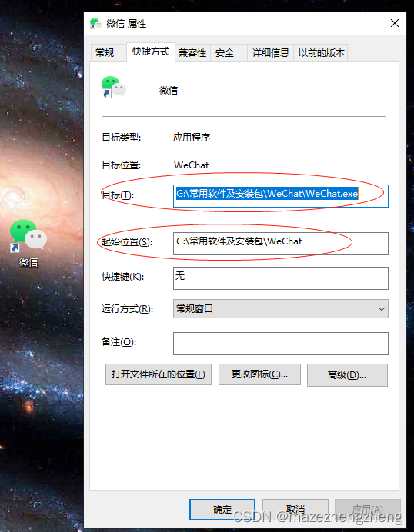
Task: Click the 起始位置(S) input field
Action: pos(281,243)
